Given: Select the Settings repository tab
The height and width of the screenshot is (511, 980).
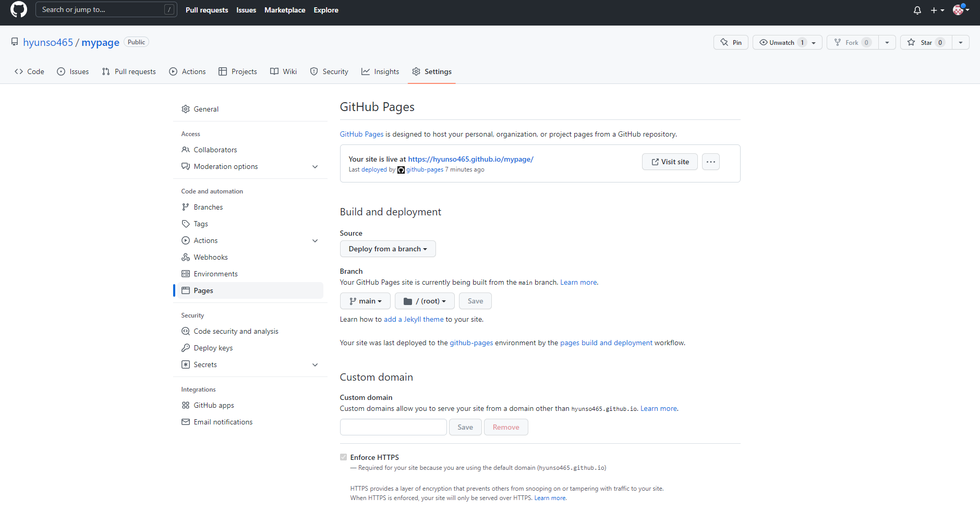Looking at the screenshot, I should 432,71.
